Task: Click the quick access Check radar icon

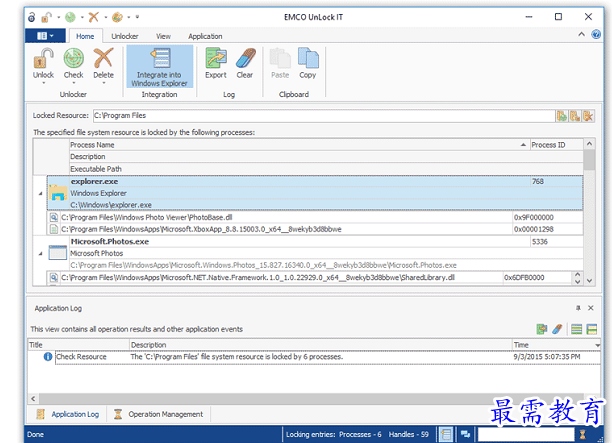Action: point(70,17)
